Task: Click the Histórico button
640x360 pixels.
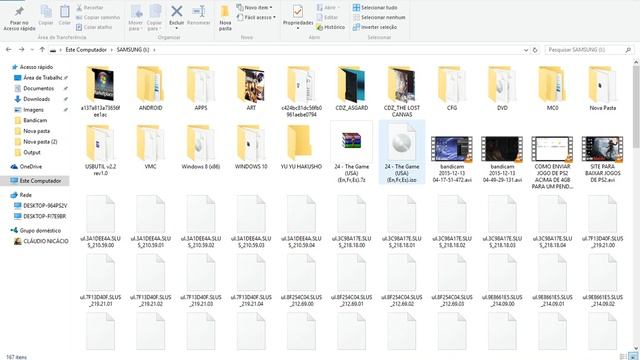Action: 331,27
